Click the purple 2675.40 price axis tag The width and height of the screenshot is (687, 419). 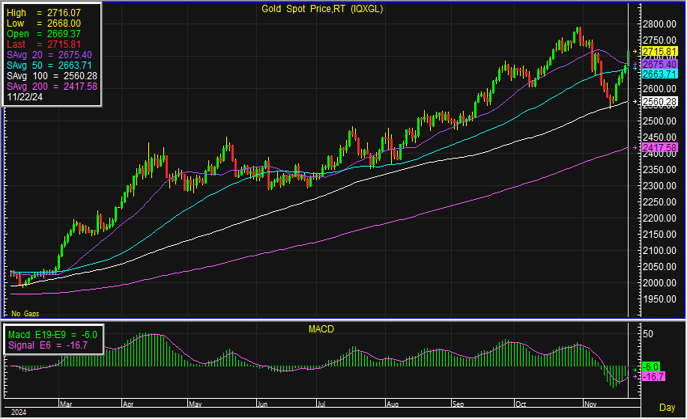pos(660,64)
